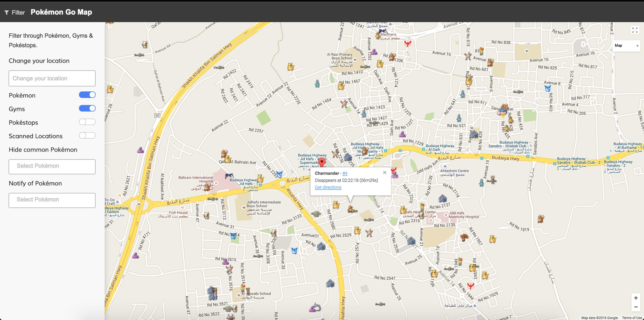Turn off the Gyms toggle
This screenshot has width=644, height=320.
coord(87,108)
